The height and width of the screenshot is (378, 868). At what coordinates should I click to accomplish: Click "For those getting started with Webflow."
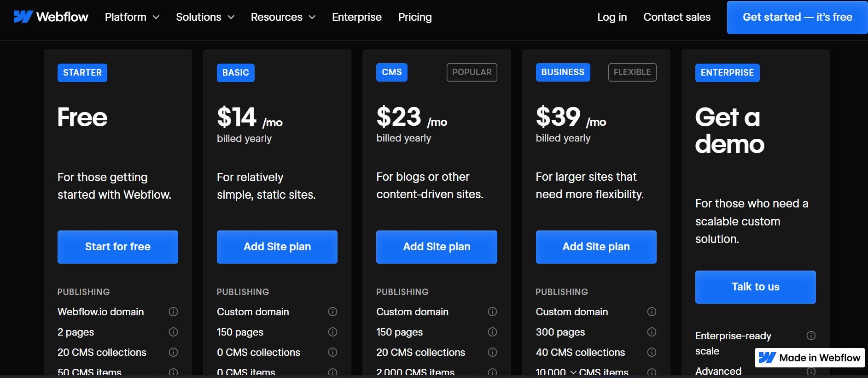point(114,186)
